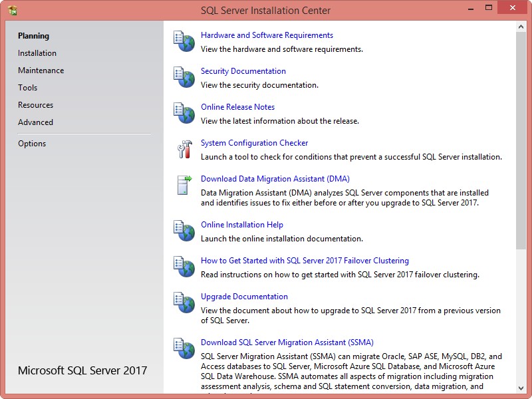Click Download Data Migration Assistant (DMA) link

[x=275, y=179]
